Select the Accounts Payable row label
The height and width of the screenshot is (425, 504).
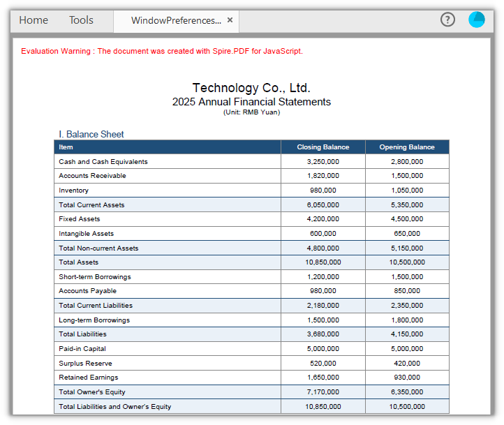(x=87, y=291)
